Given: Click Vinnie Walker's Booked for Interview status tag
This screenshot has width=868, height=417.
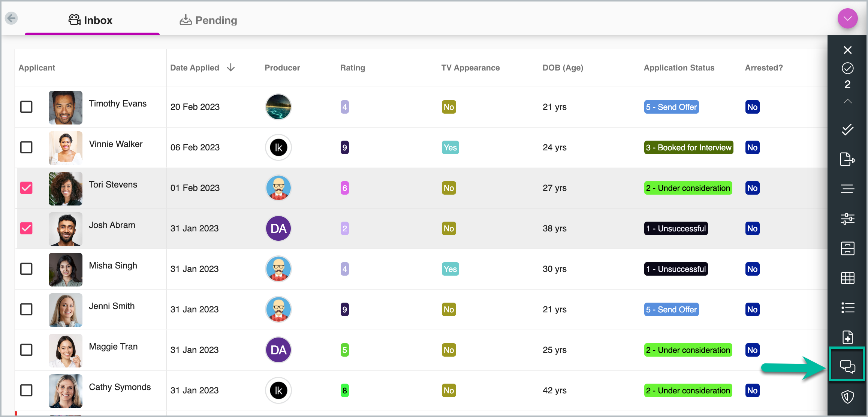Looking at the screenshot, I should (688, 147).
